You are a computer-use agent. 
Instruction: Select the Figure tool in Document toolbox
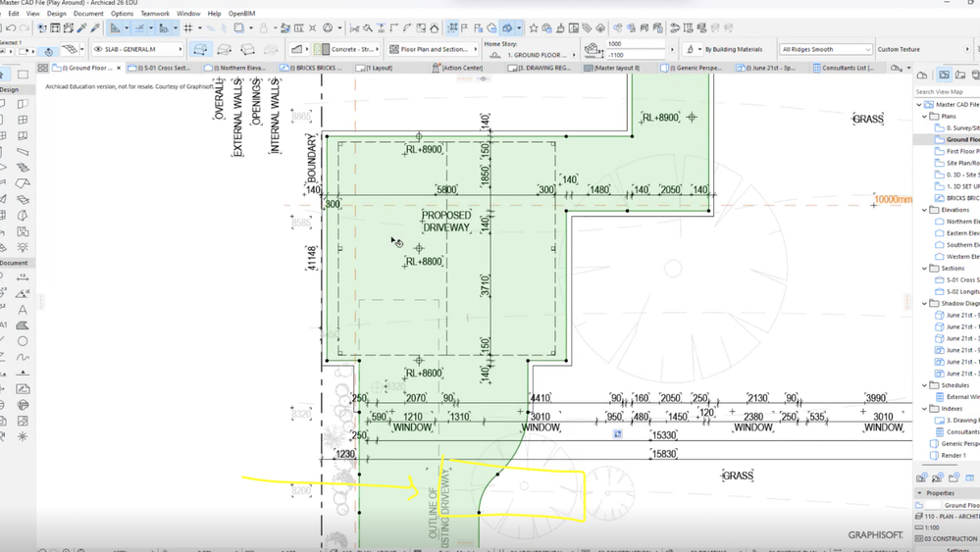[x=23, y=421]
